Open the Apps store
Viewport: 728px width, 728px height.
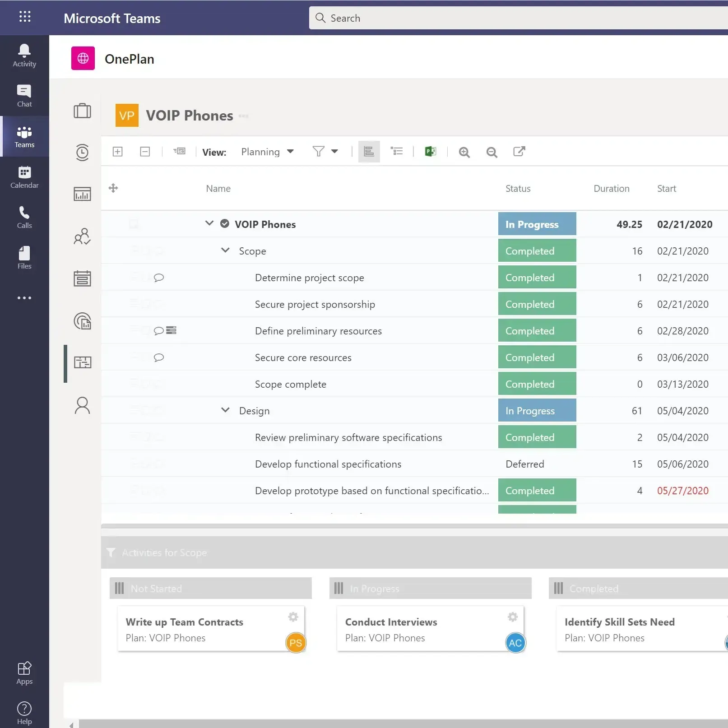24,673
